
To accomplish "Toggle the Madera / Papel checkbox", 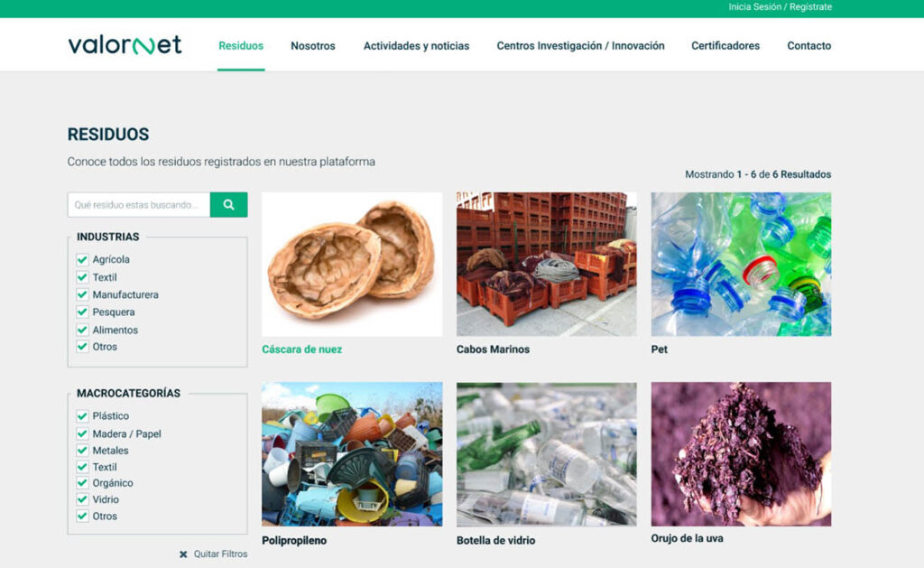I will 82,434.
